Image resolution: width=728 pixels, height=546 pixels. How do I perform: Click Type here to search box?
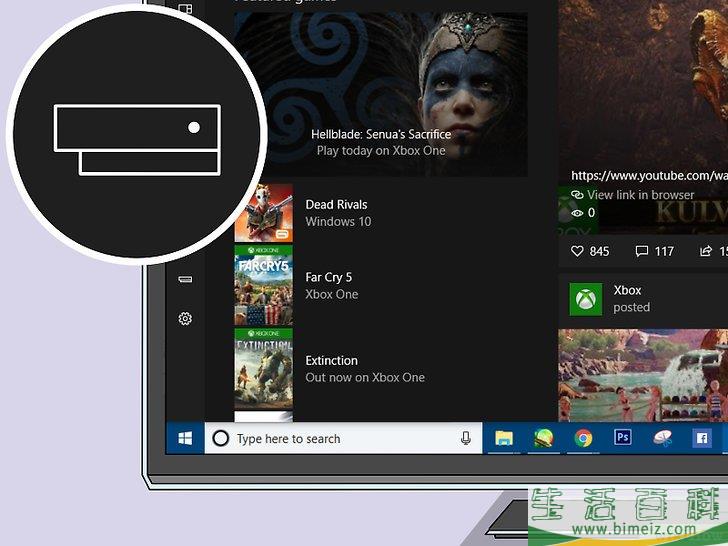(343, 438)
